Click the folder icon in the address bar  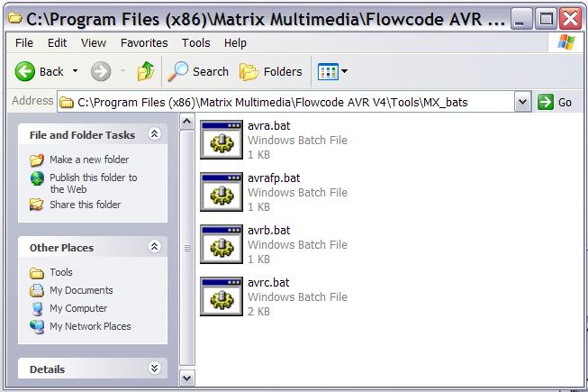tap(67, 102)
